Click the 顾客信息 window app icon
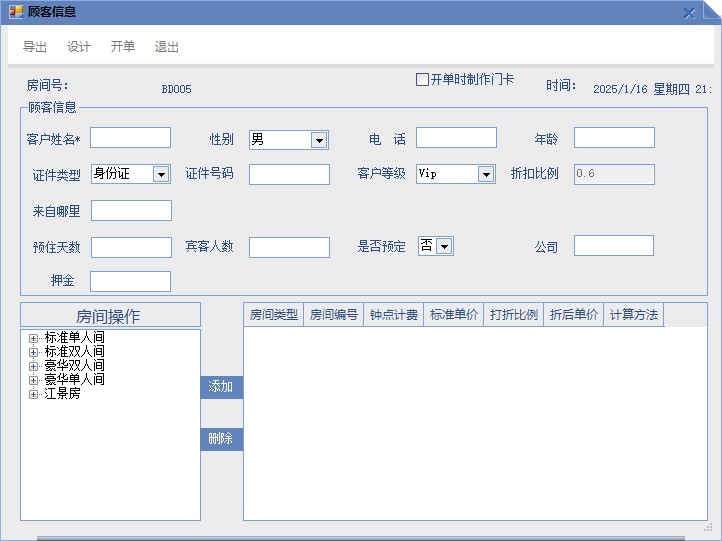 tap(16, 12)
